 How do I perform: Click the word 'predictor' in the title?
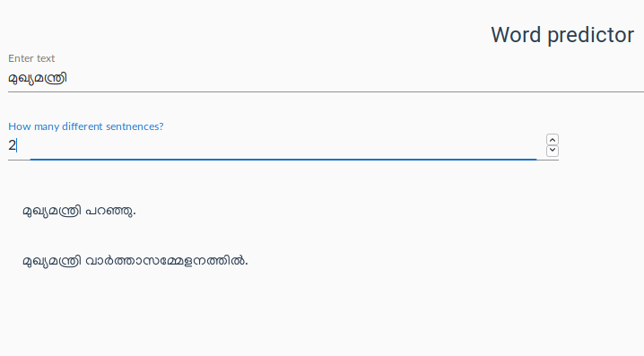590,35
